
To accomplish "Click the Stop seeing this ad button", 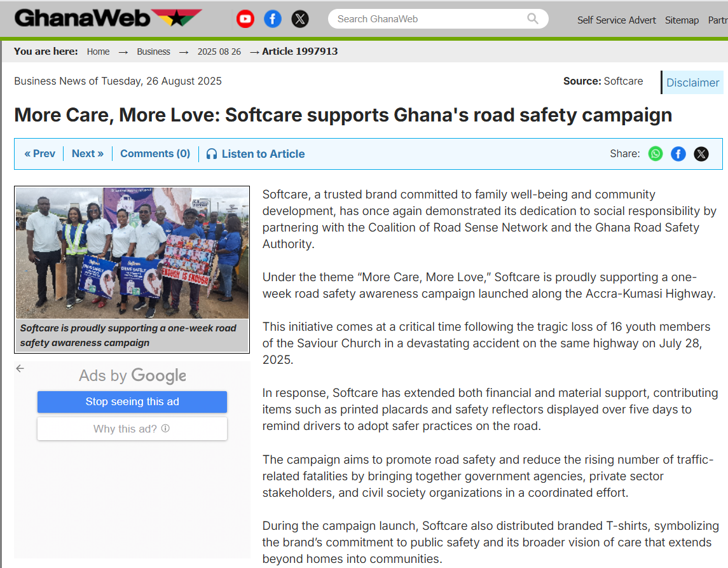I will 132,402.
